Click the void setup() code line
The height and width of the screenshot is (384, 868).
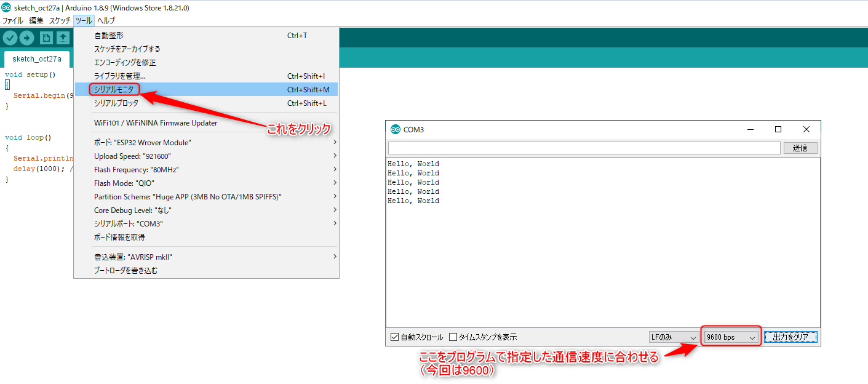30,74
